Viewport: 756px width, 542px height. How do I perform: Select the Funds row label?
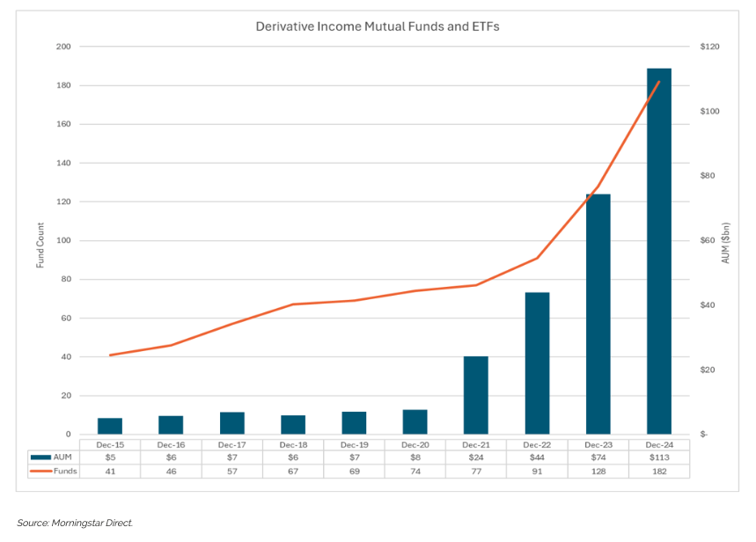pos(65,472)
